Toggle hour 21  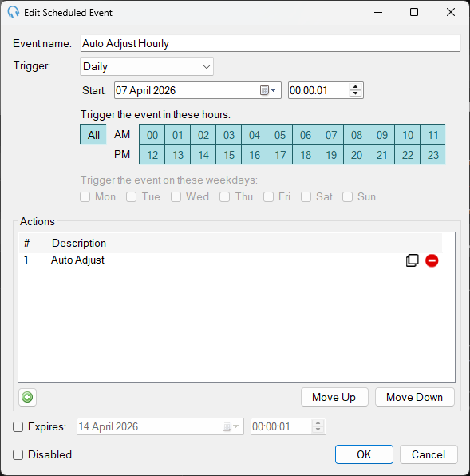[382, 154]
